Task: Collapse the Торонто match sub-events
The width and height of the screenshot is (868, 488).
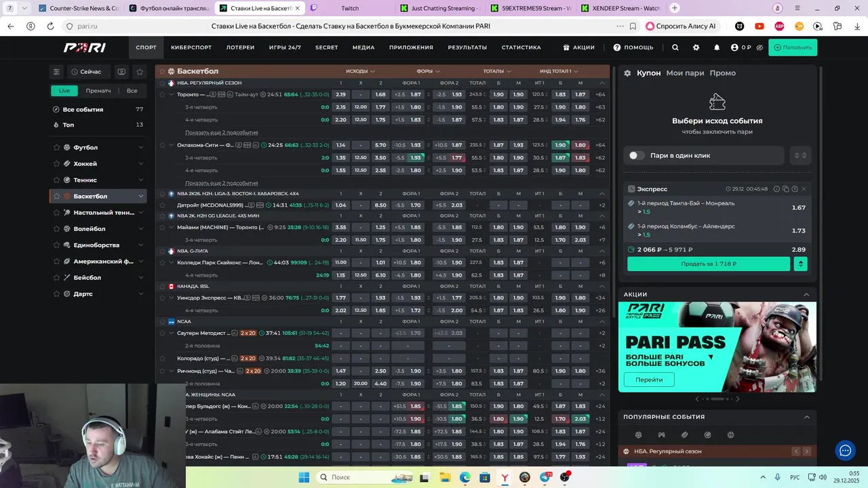Action: pyautogui.click(x=172, y=94)
